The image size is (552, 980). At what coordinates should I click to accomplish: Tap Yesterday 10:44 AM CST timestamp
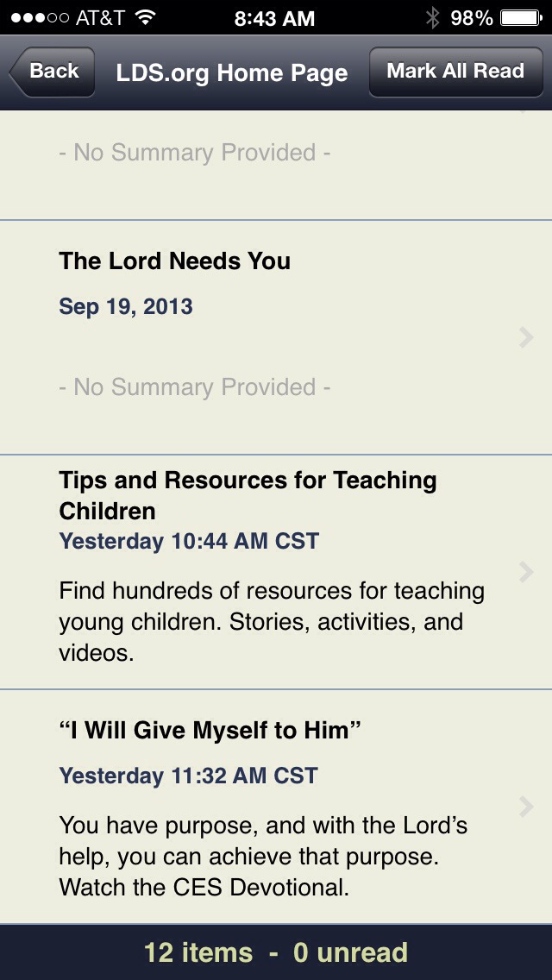coord(189,541)
